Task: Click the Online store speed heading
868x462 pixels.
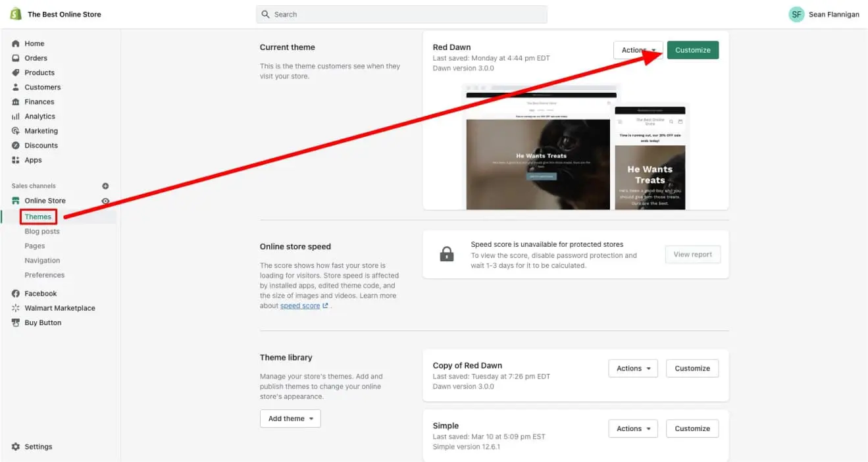Action: 295,247
